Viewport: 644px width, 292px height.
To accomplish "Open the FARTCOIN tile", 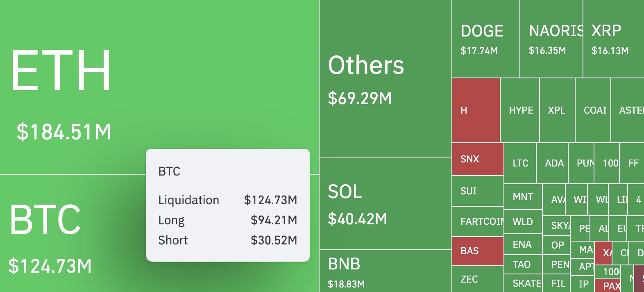I will (478, 221).
